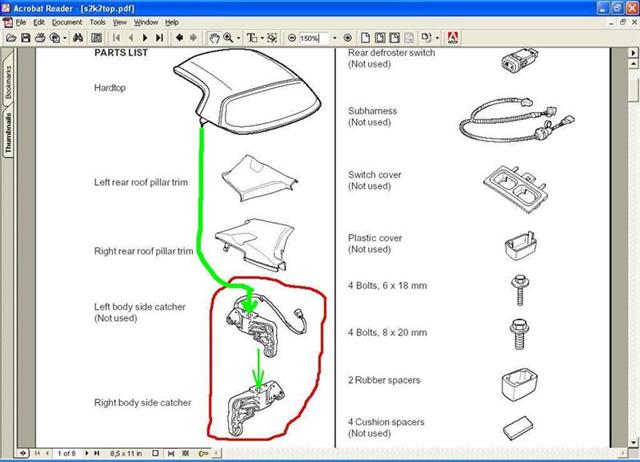Zoom in with the plus circle button

[x=347, y=38]
